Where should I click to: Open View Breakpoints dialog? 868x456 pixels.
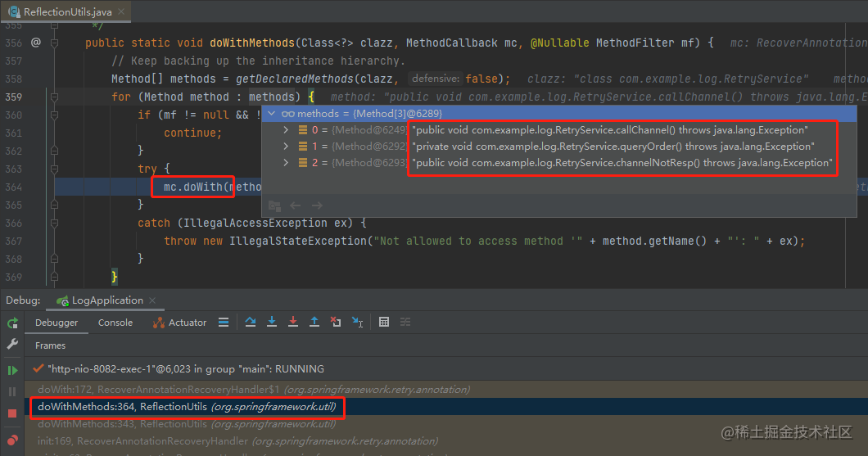click(12, 440)
